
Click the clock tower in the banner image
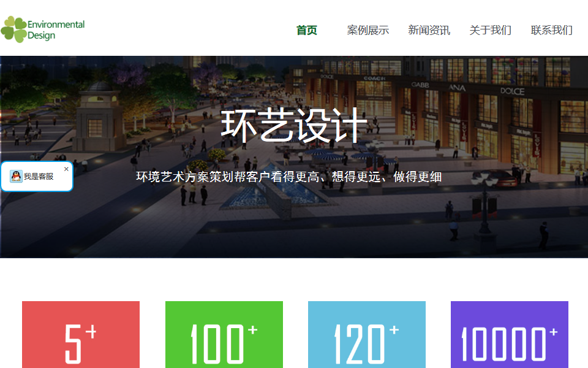pyautogui.click(x=98, y=117)
